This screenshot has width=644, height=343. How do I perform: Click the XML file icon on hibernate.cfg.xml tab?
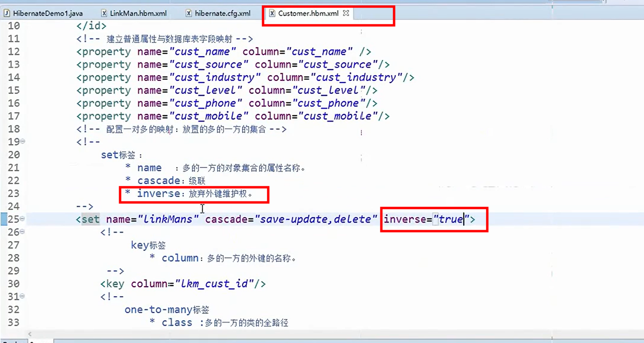tap(189, 13)
